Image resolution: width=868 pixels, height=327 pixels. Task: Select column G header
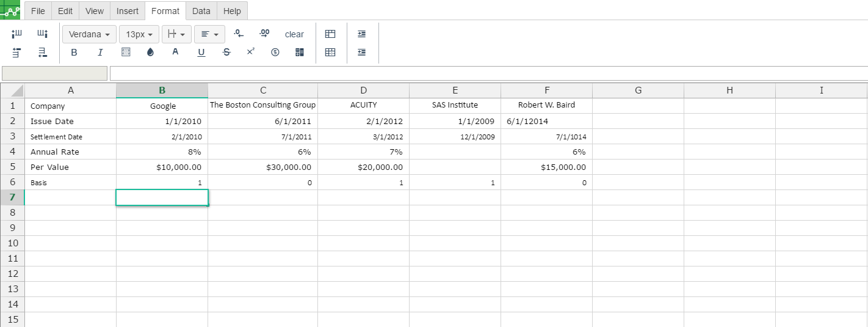(638, 90)
